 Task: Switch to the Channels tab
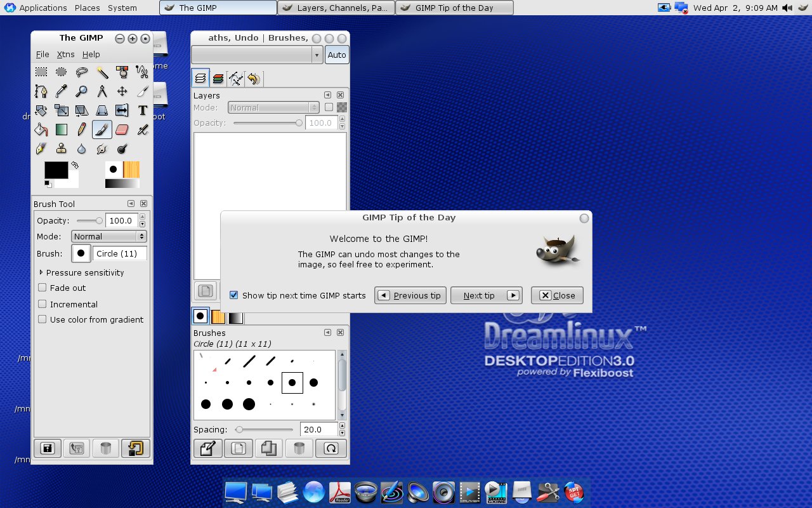point(218,79)
